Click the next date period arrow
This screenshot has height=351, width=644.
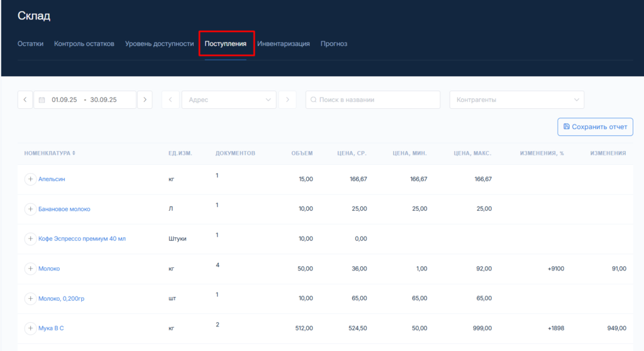[145, 99]
